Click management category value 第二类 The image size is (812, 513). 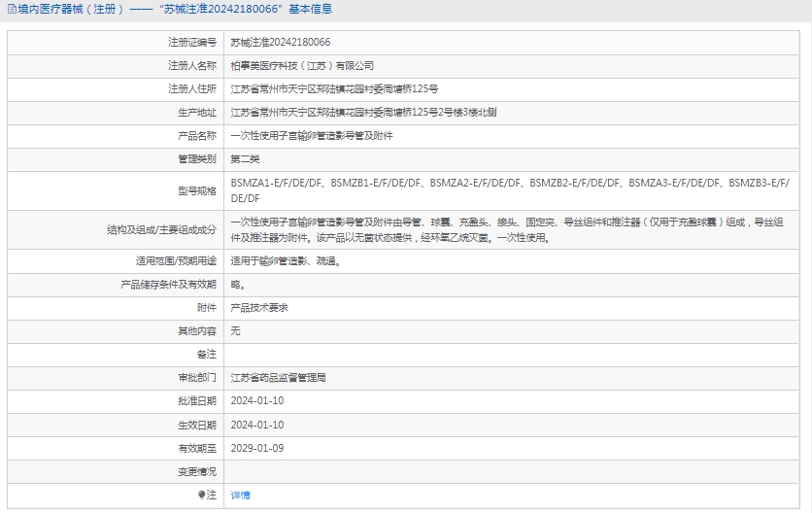[245, 158]
